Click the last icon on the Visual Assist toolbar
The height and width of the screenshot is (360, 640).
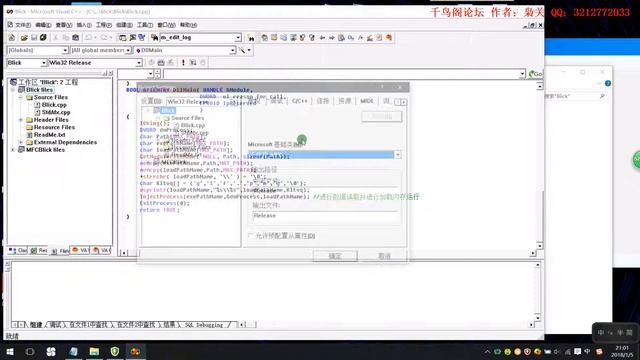coord(389,38)
